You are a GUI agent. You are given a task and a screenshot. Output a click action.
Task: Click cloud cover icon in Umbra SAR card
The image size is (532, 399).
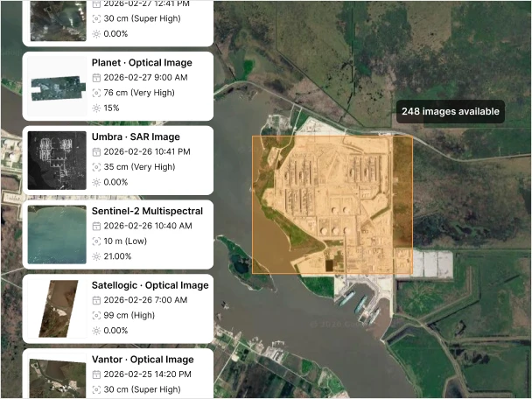click(96, 182)
